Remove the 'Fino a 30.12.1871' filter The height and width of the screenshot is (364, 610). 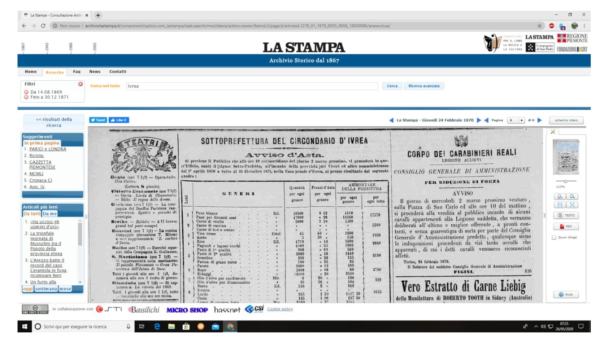tap(27, 97)
